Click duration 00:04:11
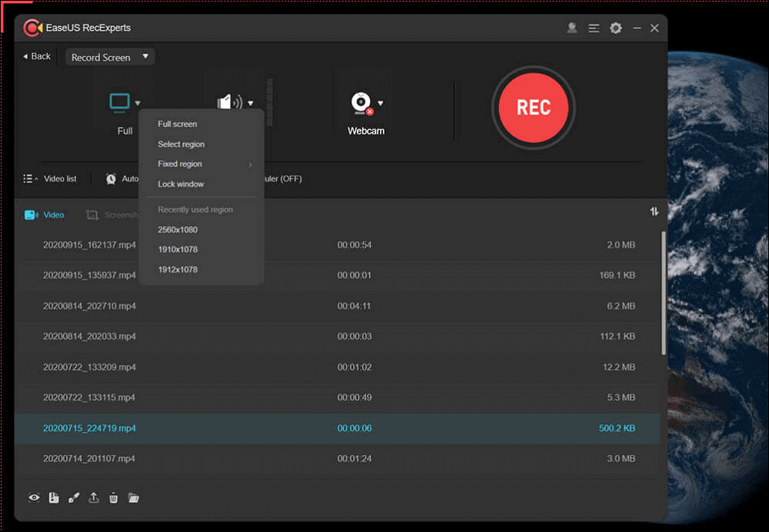 [354, 306]
